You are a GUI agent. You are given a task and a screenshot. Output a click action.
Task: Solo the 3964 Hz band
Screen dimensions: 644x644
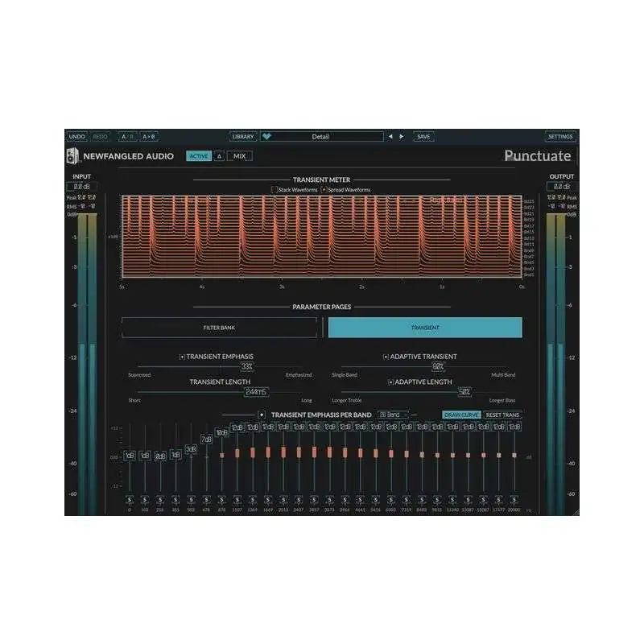pyautogui.click(x=345, y=500)
